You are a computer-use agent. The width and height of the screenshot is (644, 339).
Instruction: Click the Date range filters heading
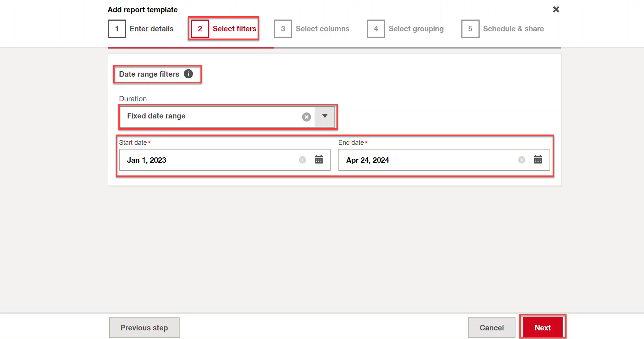(149, 74)
